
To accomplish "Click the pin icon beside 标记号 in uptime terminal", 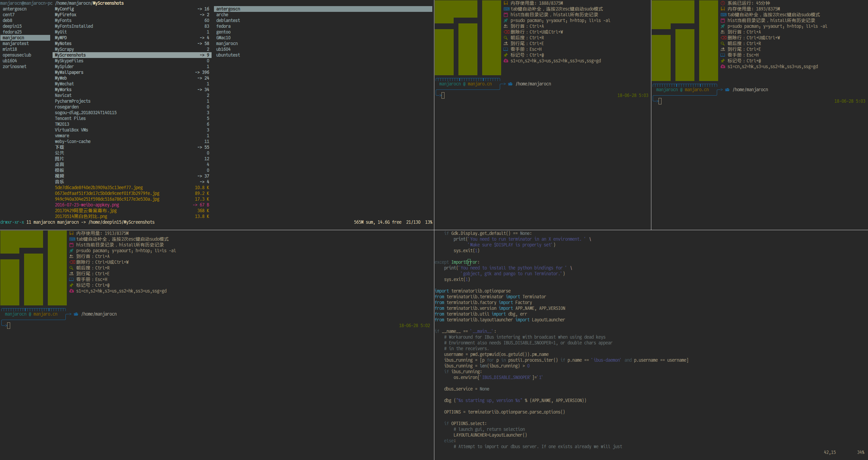I will pyautogui.click(x=723, y=61).
